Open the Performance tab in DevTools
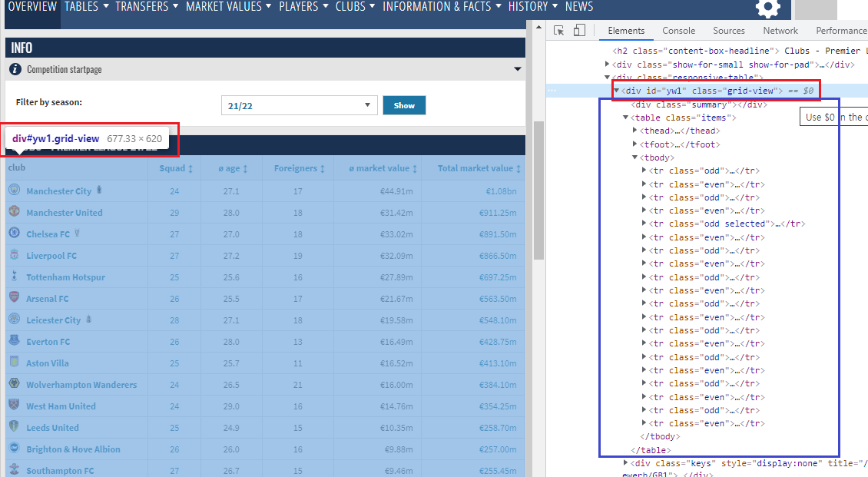The height and width of the screenshot is (477, 868). 841,31
